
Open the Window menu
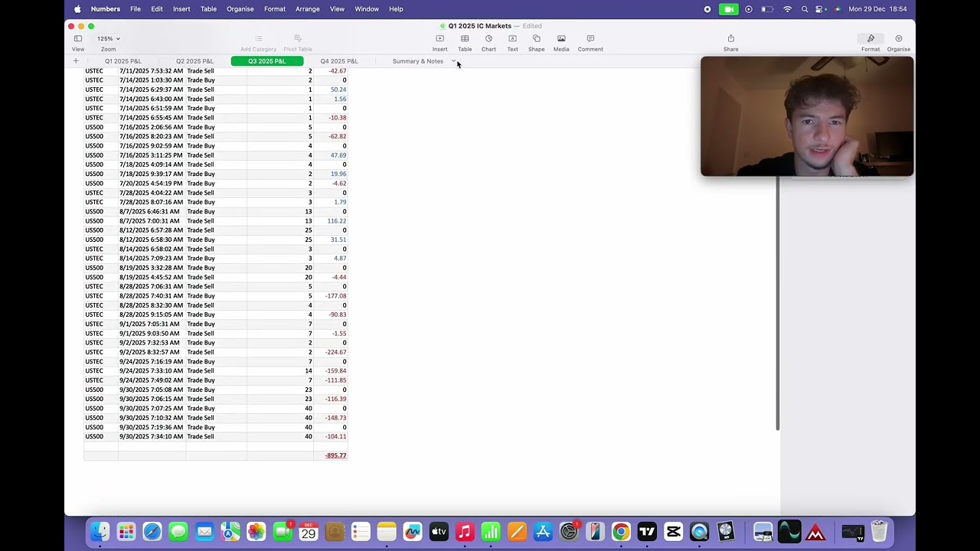point(367,9)
